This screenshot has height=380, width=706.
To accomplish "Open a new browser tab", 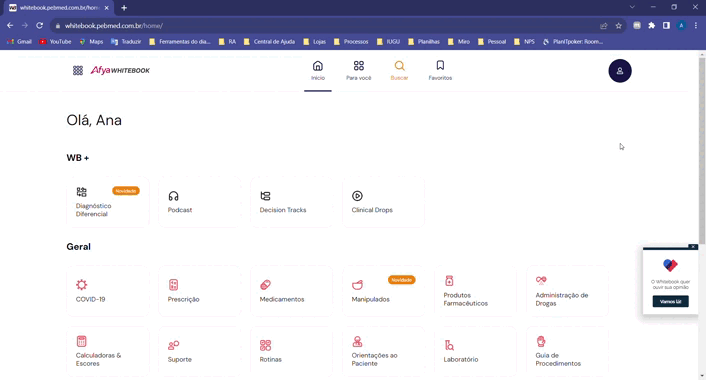I will [x=124, y=8].
